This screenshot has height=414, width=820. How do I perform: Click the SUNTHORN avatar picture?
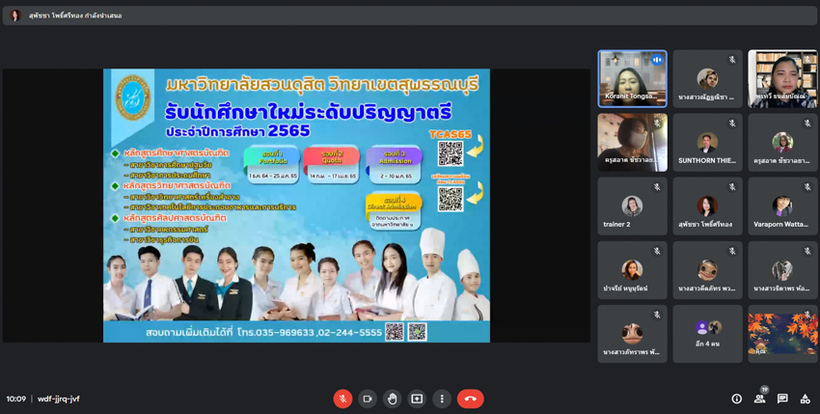(708, 142)
